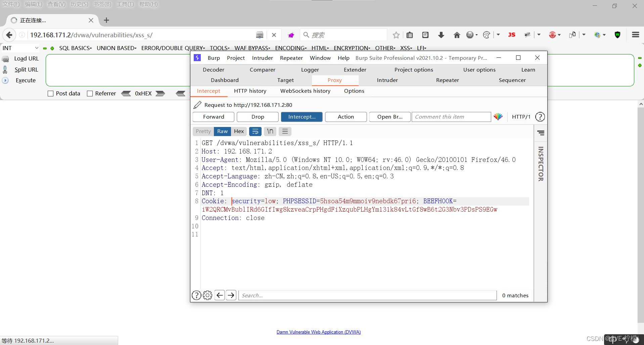The width and height of the screenshot is (644, 345).
Task: Go to previous search match arrow
Action: click(x=220, y=295)
